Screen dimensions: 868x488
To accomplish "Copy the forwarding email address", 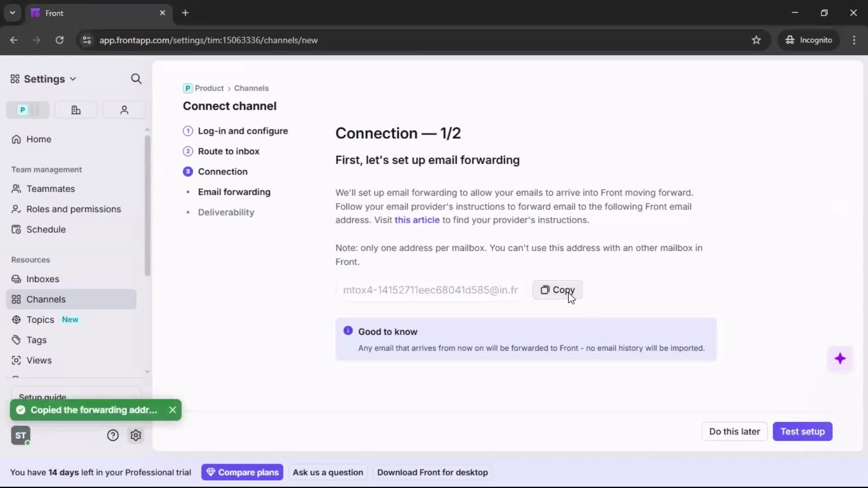I will (x=557, y=290).
